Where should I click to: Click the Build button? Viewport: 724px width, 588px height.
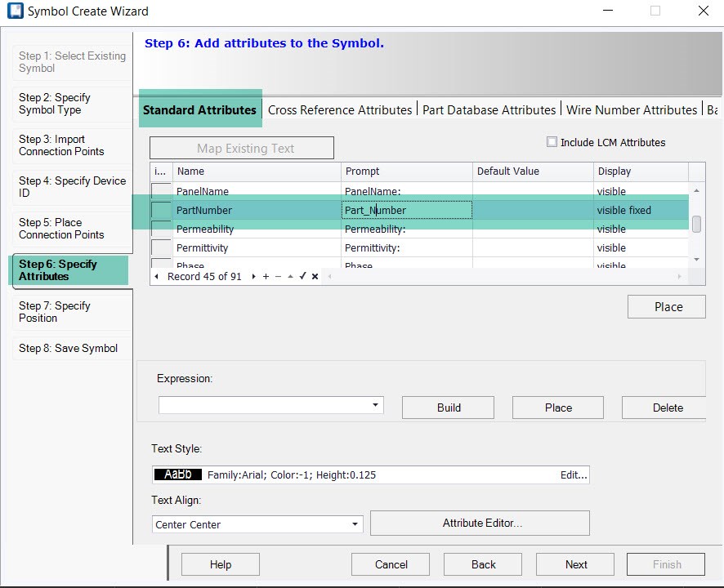click(x=447, y=407)
